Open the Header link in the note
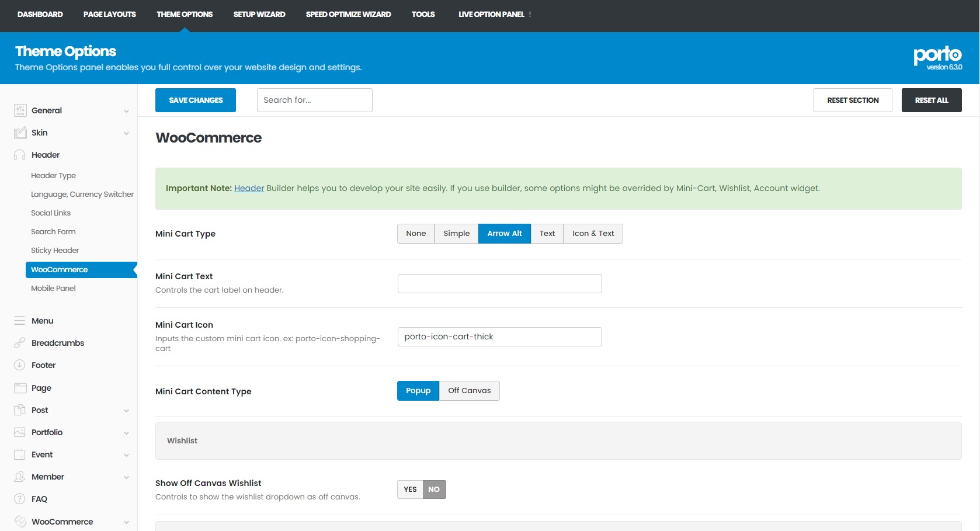Viewport: 980px width, 531px height. click(x=249, y=188)
